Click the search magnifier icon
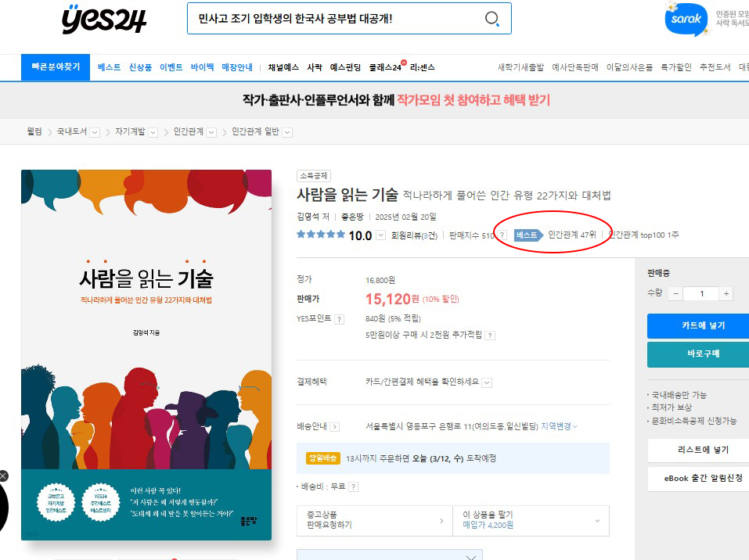Viewport: 749px width, 560px height. pyautogui.click(x=492, y=19)
